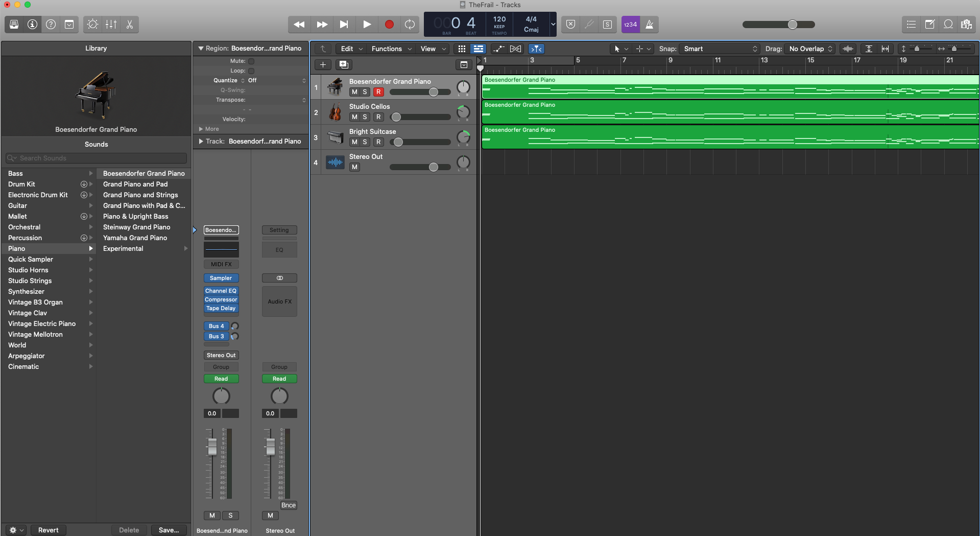980x536 pixels.
Task: Click the Rewind transport button
Action: [x=299, y=24]
